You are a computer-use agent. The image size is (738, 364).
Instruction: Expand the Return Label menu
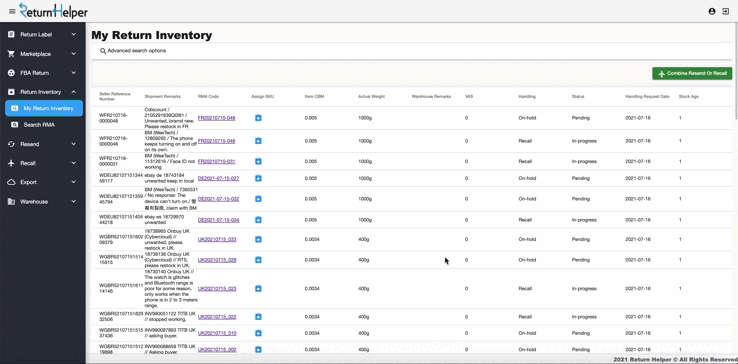(42, 34)
